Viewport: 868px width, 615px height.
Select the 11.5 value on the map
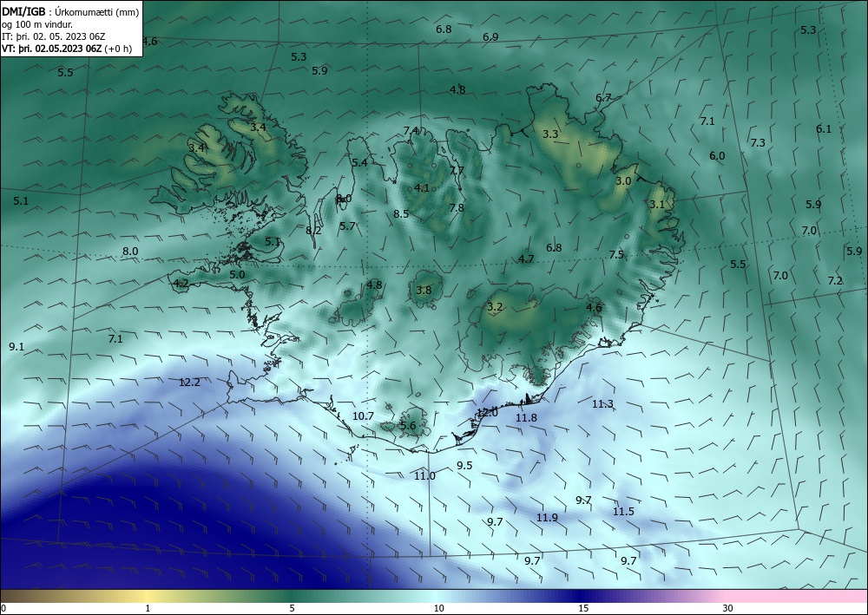tap(623, 512)
